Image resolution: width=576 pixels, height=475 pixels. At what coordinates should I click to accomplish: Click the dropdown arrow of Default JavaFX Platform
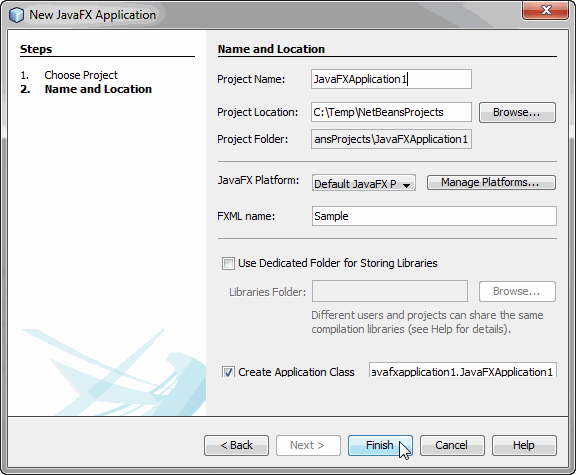406,185
